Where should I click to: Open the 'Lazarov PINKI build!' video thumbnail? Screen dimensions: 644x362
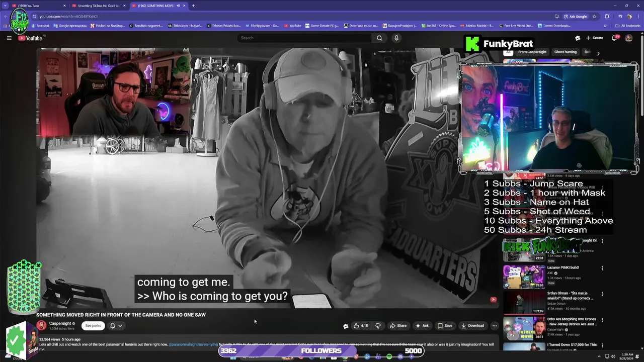524,276
